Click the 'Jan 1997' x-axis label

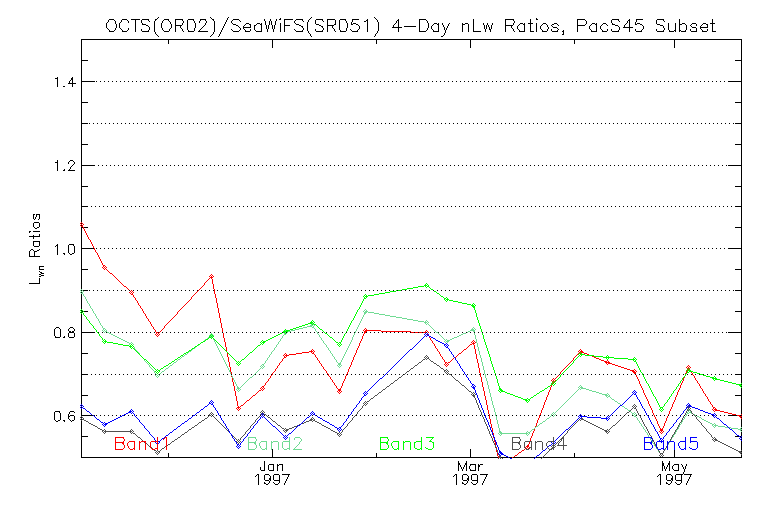tap(272, 472)
